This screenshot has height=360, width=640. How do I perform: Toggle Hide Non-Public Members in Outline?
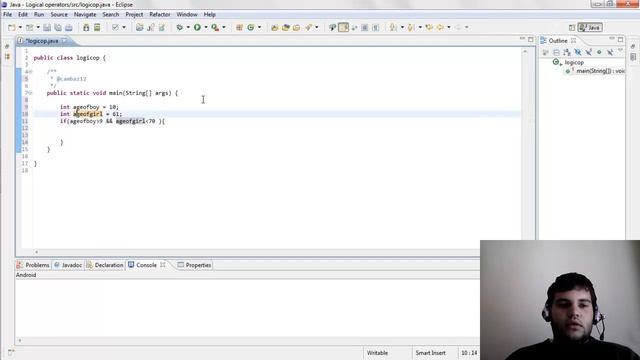(x=599, y=52)
